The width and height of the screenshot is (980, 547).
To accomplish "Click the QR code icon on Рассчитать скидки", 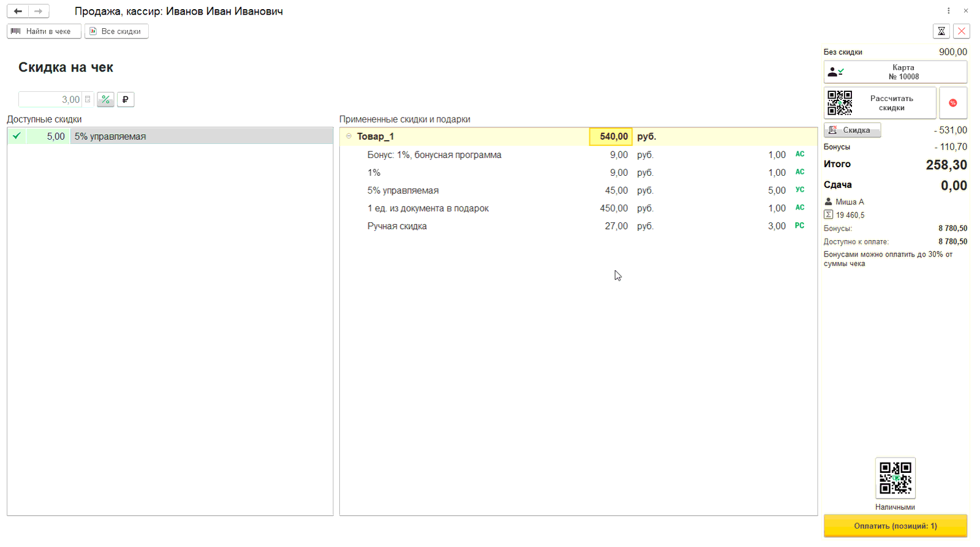I will (x=840, y=103).
